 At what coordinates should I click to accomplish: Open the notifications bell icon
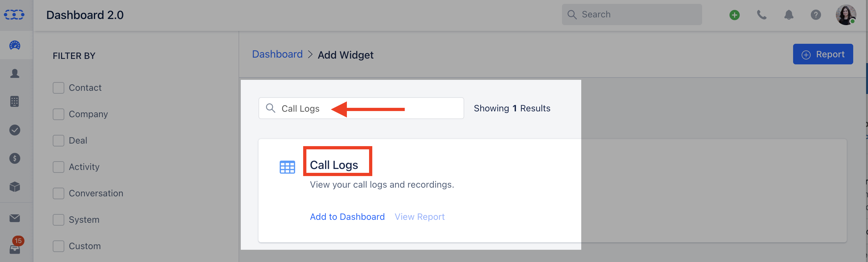pos(789,15)
